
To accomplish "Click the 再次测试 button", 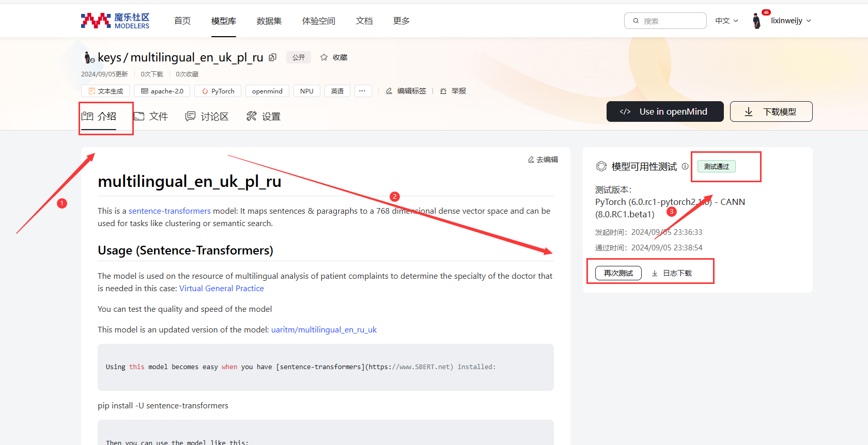I will (x=618, y=273).
